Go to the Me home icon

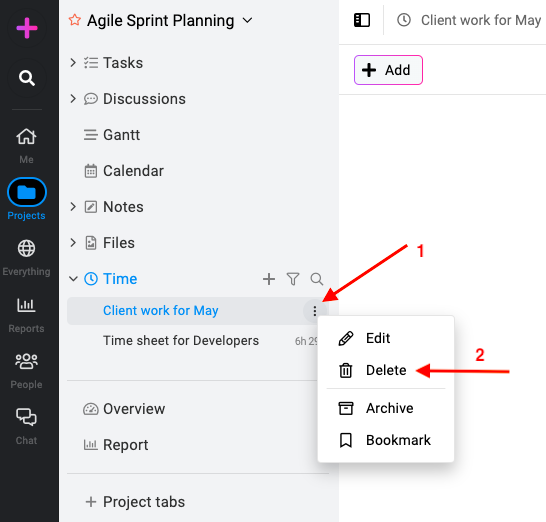point(26,137)
